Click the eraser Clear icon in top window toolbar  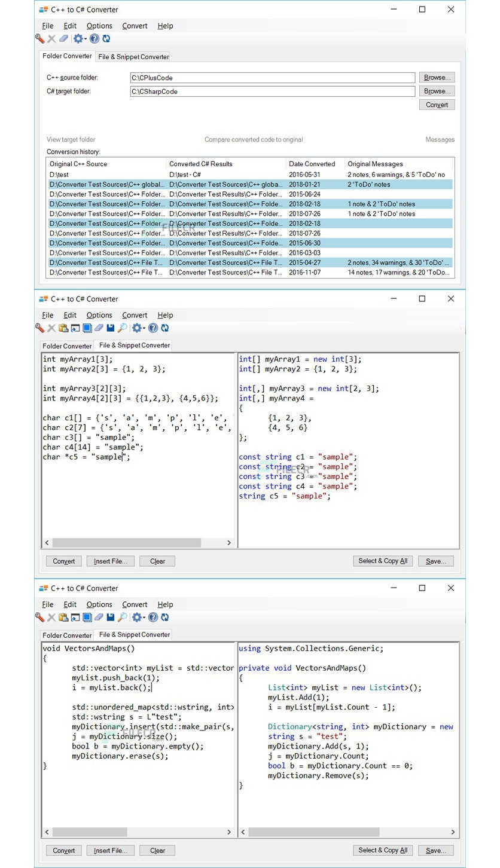63,39
